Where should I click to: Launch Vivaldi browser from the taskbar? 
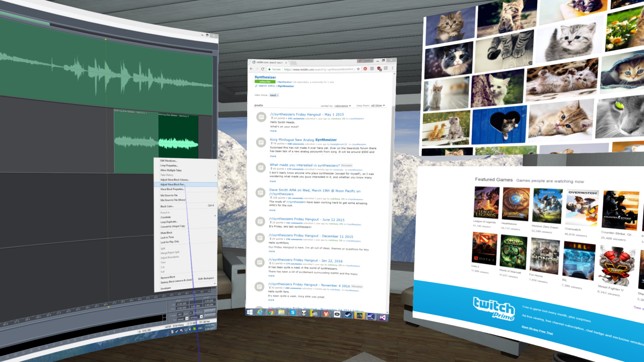click(326, 315)
